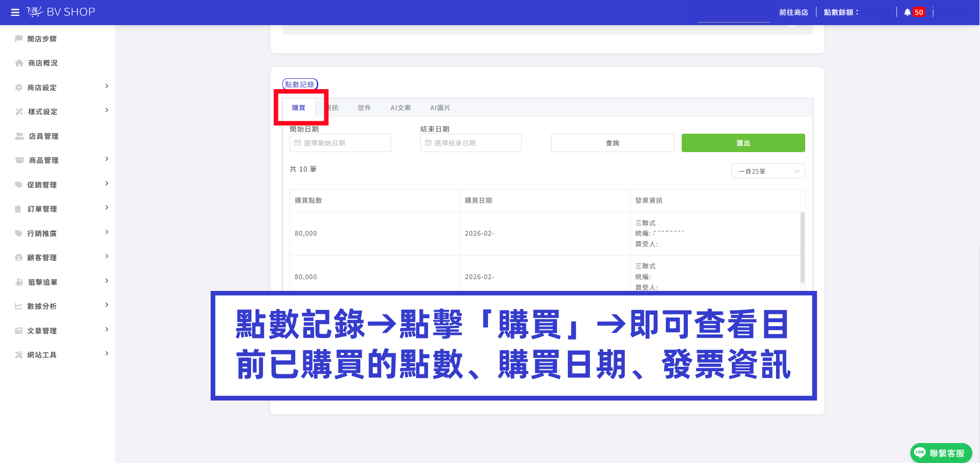980x463 pixels.
Task: Click the tools icon for 網站工具
Action: 19,355
